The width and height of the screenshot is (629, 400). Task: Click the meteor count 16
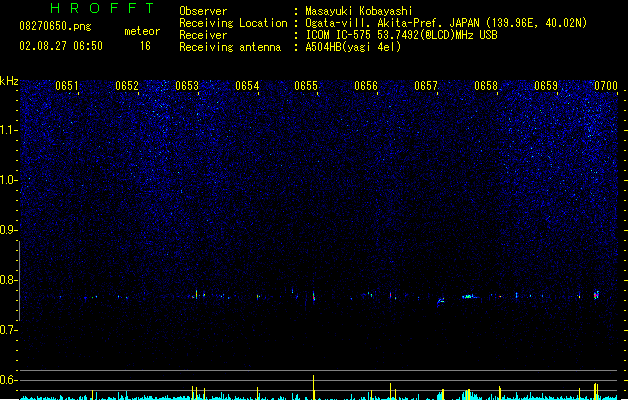[x=145, y=46]
